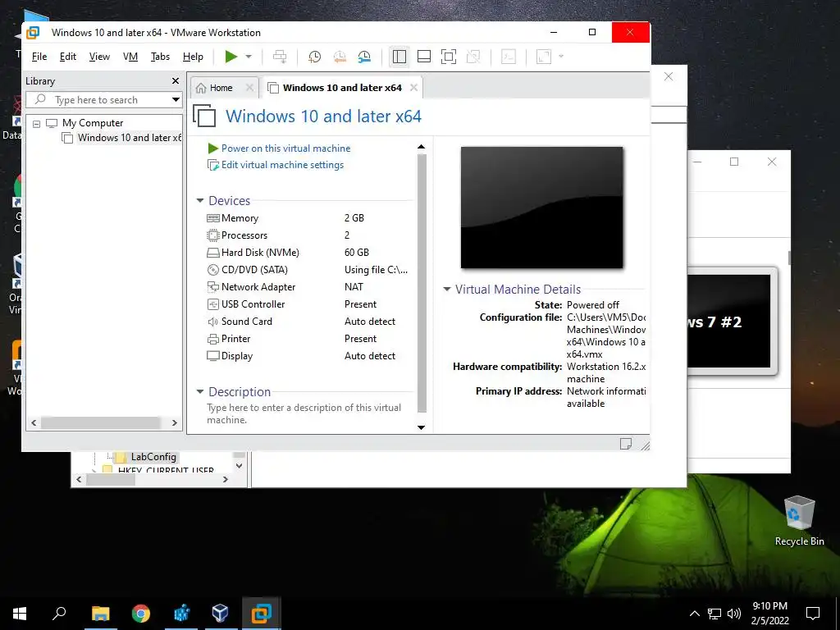840x630 pixels.
Task: Click the taskbar search icon
Action: (x=59, y=614)
